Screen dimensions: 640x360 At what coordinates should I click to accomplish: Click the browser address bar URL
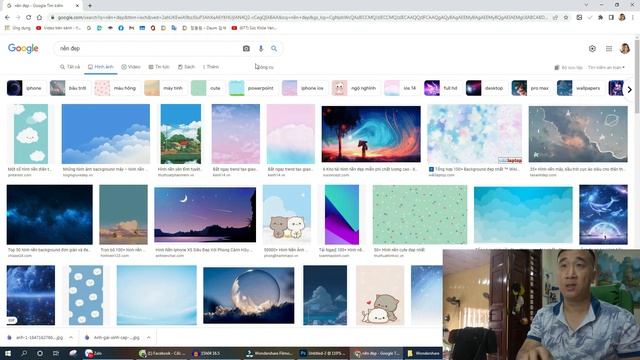[302, 17]
